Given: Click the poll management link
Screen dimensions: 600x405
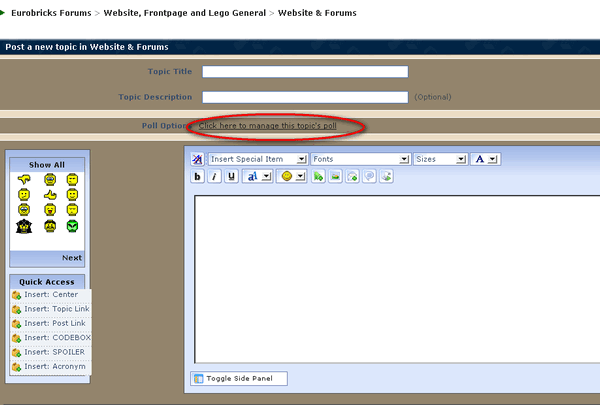Looking at the screenshot, I should 274,126.
